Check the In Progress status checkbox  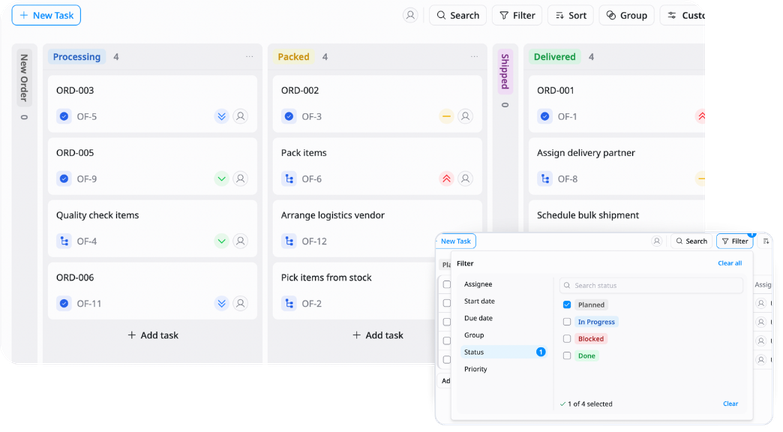[x=567, y=322]
